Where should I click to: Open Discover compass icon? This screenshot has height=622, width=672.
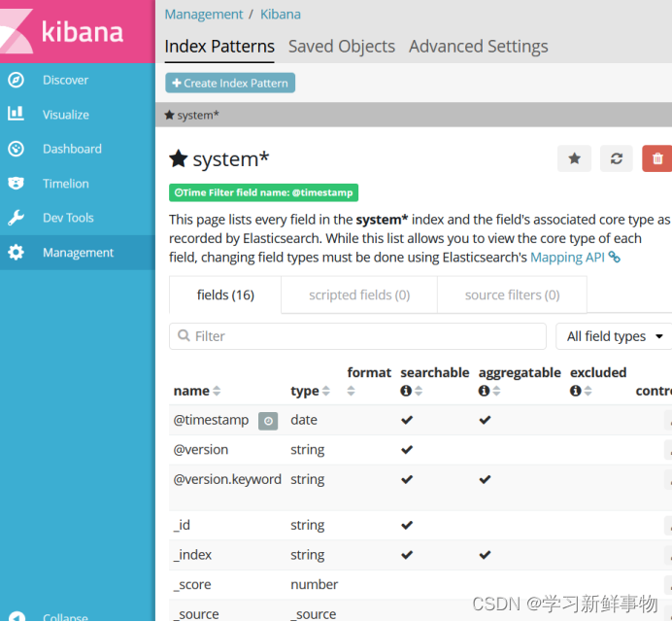point(16,80)
